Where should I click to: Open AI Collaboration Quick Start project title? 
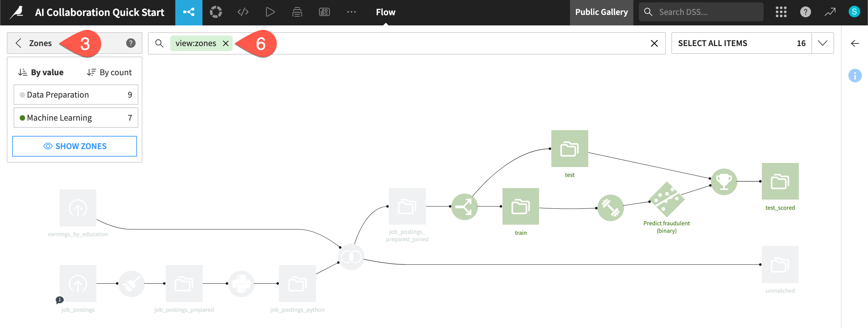(100, 13)
